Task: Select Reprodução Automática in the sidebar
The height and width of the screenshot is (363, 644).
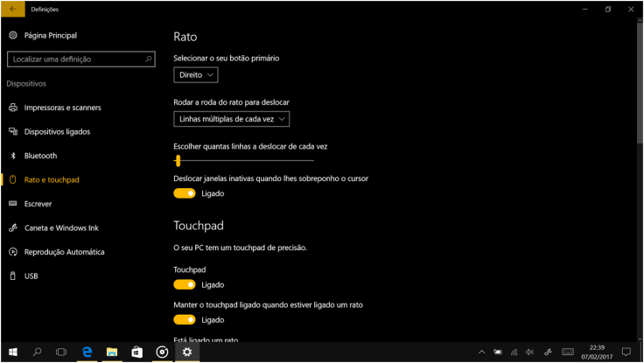Action: coord(64,252)
